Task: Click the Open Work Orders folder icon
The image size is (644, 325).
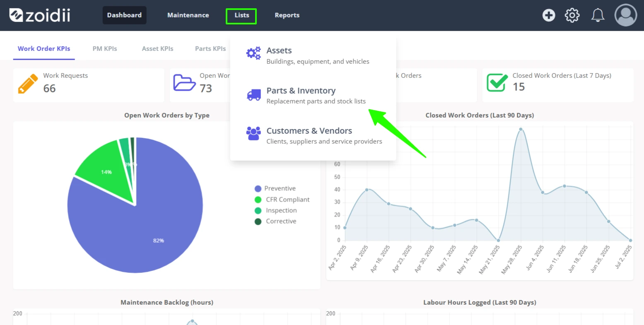Action: [184, 83]
